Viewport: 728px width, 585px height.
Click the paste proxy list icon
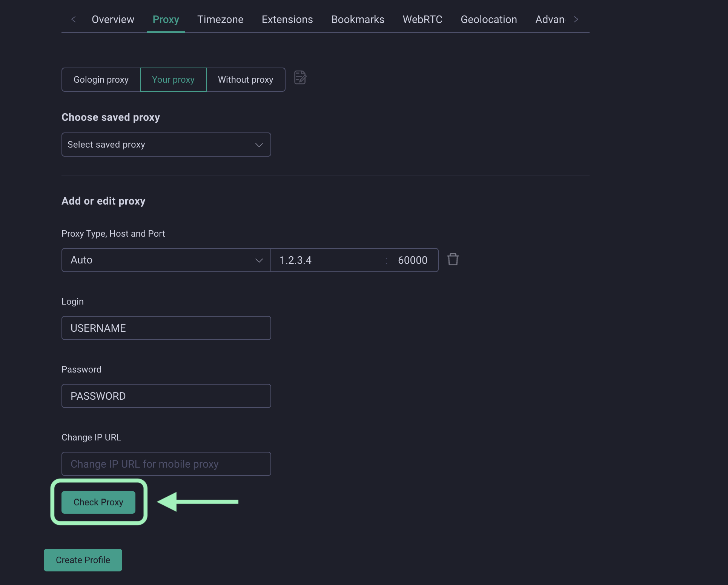click(x=300, y=78)
